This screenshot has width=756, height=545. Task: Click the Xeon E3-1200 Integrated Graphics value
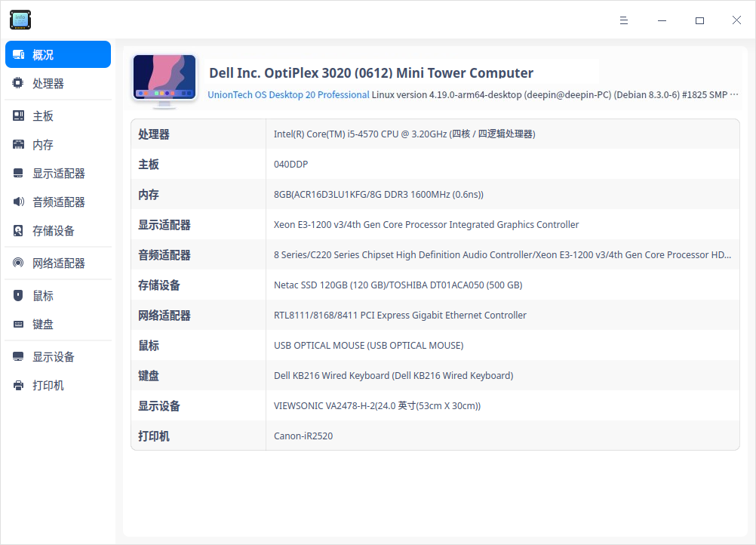coord(426,225)
